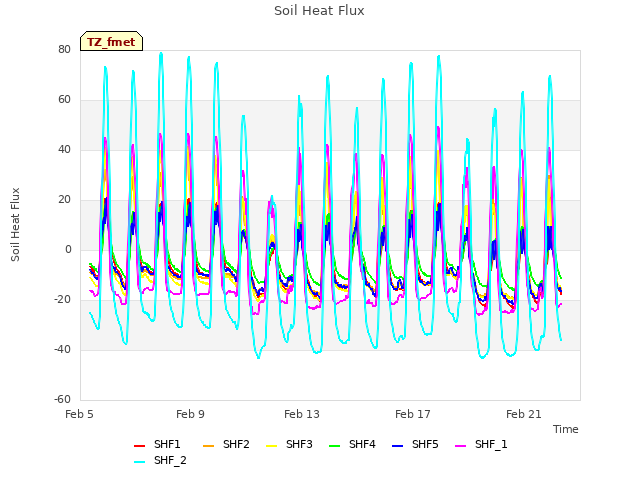Viewport: 640px width, 480px height.
Task: Toggle SHF1 series in legend
Action: [x=157, y=444]
